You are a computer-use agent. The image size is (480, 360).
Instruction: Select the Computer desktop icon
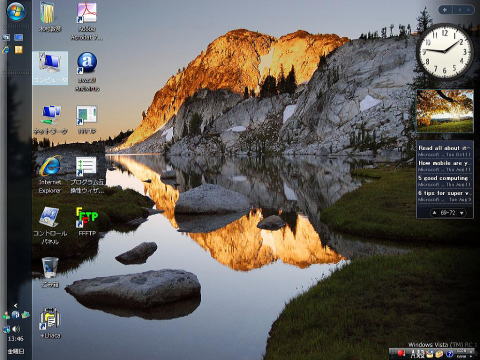(50, 68)
